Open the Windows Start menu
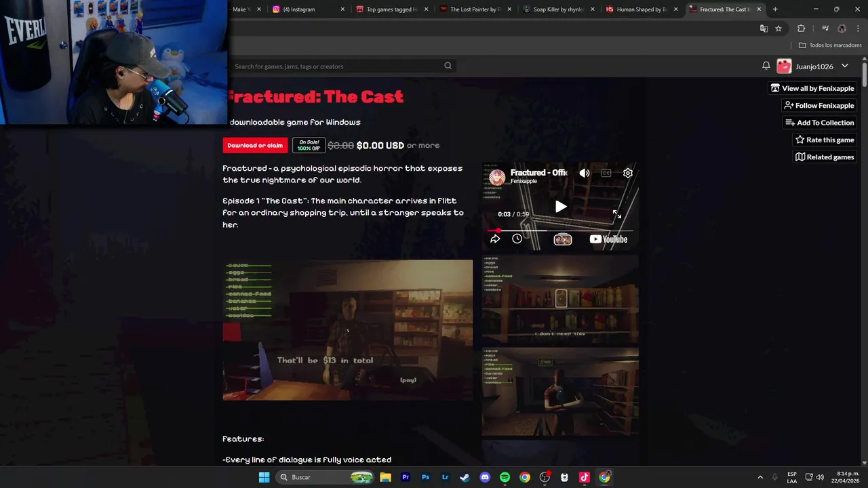Viewport: 868px width, 488px height. pyautogui.click(x=264, y=477)
